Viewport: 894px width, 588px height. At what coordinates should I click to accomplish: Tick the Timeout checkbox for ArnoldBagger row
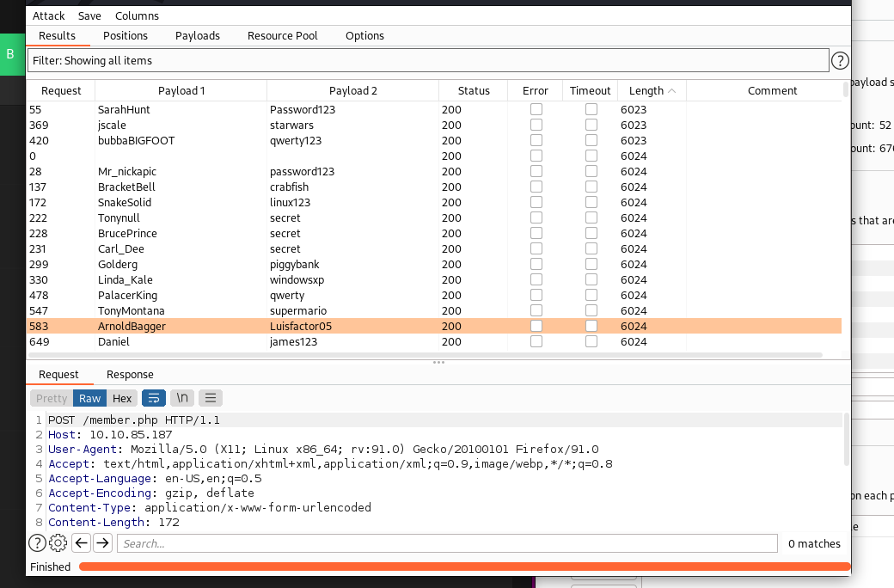(x=591, y=327)
